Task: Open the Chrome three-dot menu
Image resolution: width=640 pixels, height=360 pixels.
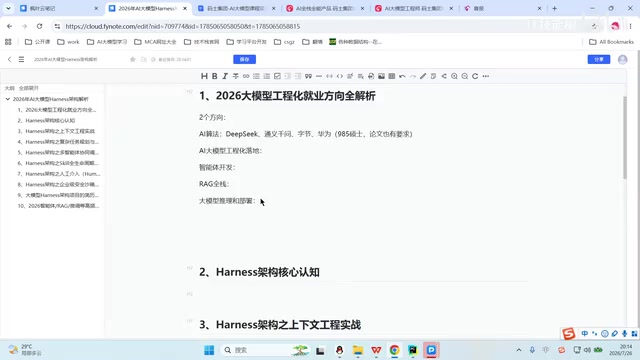Action: (x=631, y=26)
